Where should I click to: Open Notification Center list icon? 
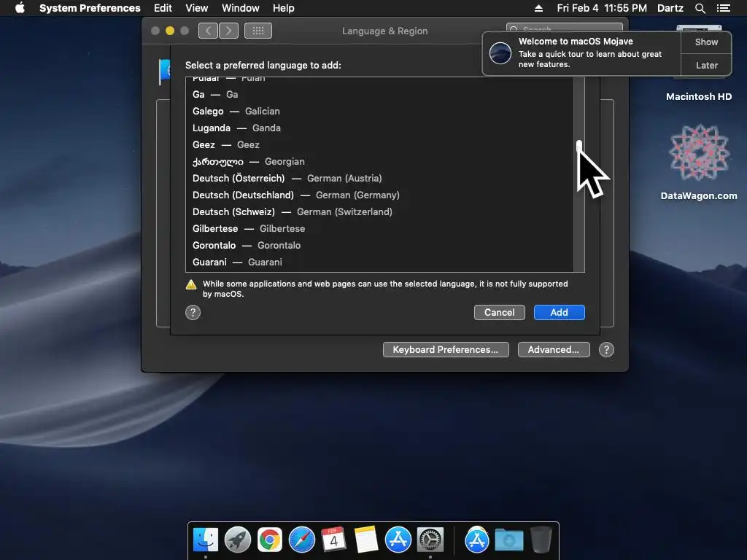(723, 8)
